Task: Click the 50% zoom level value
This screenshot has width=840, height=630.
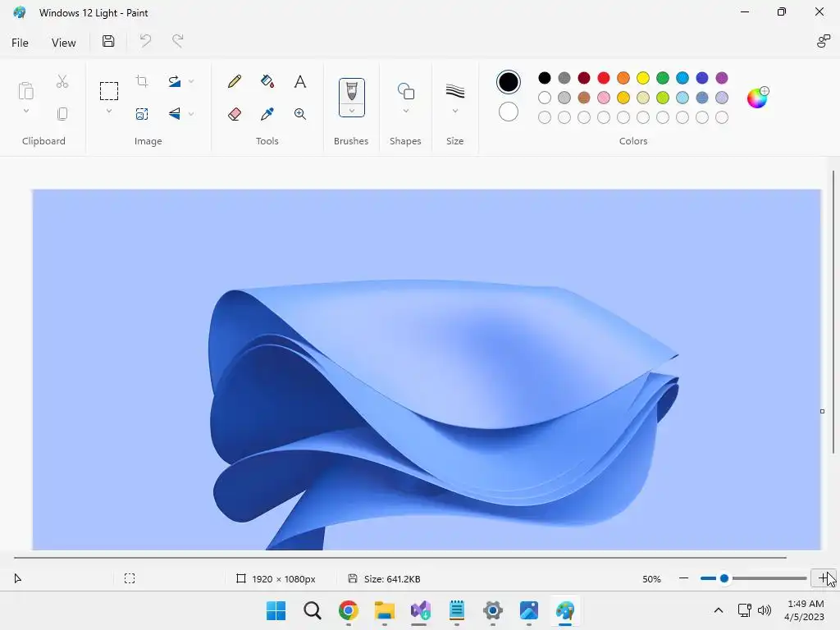Action: point(651,578)
